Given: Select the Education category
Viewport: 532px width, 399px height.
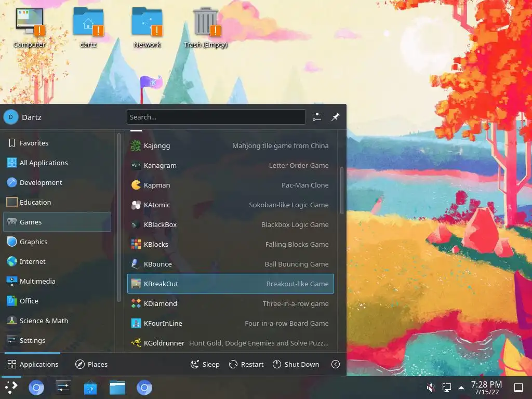Looking at the screenshot, I should [57, 202].
